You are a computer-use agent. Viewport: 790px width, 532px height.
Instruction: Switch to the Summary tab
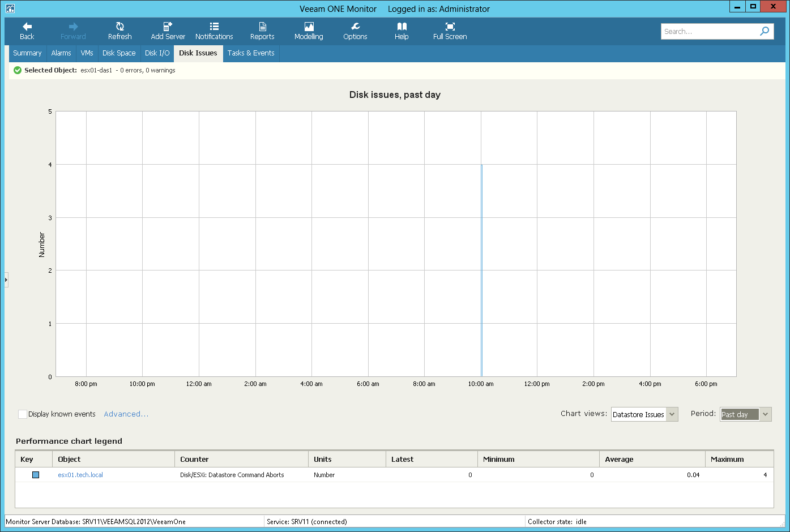[27, 53]
